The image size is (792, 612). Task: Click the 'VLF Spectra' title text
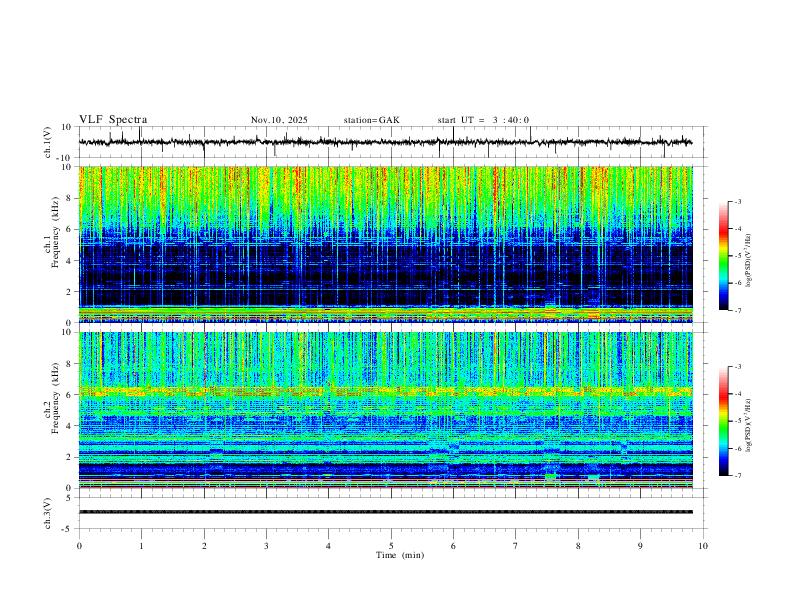coord(113,120)
